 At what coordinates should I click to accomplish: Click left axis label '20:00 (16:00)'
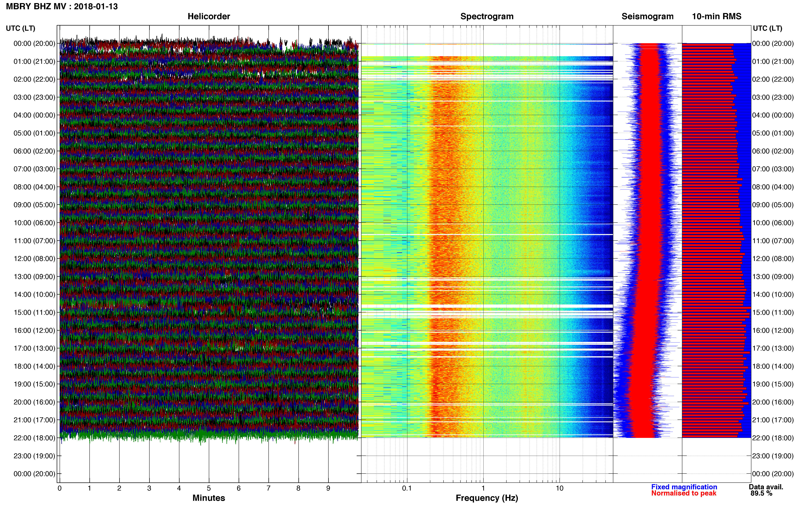(x=34, y=402)
